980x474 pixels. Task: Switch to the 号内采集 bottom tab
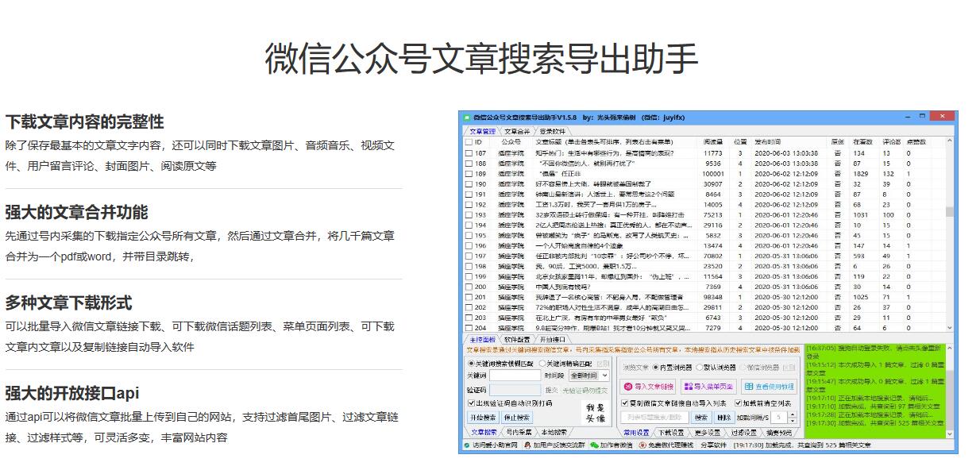coord(519,433)
